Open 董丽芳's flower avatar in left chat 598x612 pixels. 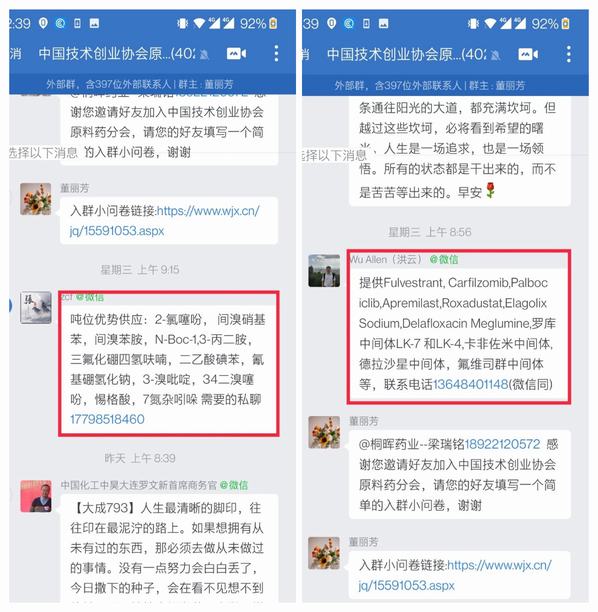[36, 199]
